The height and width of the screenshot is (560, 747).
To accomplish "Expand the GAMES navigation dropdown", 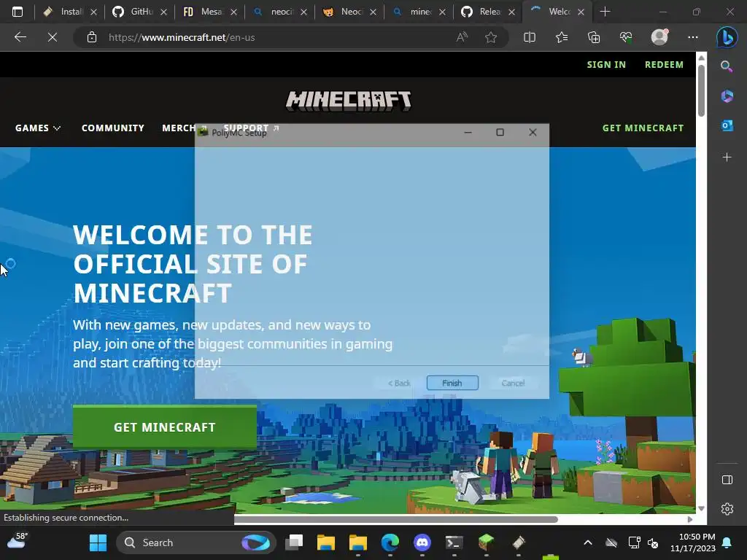I will [38, 128].
